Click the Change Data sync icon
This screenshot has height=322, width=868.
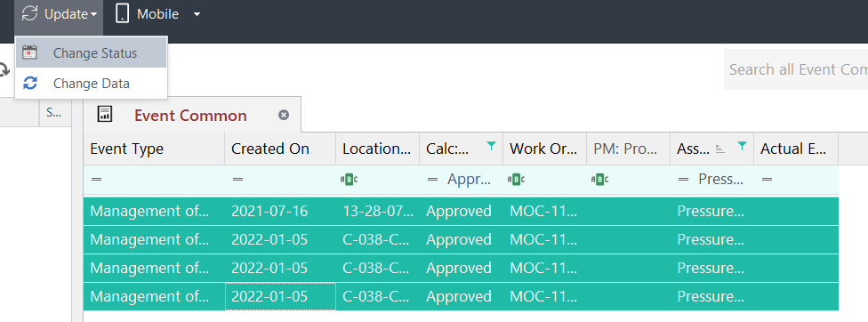click(30, 84)
